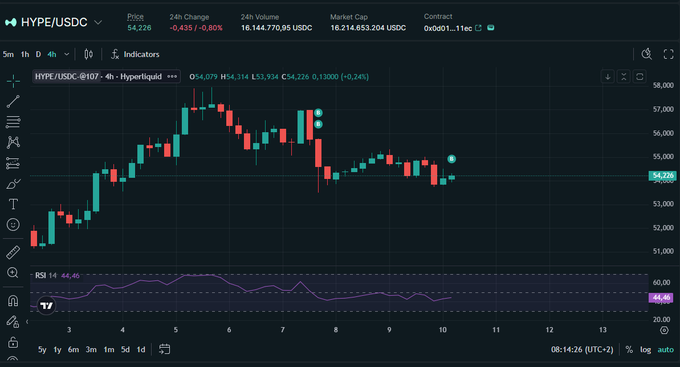Open contract address external link
680x367 pixels.
point(478,28)
